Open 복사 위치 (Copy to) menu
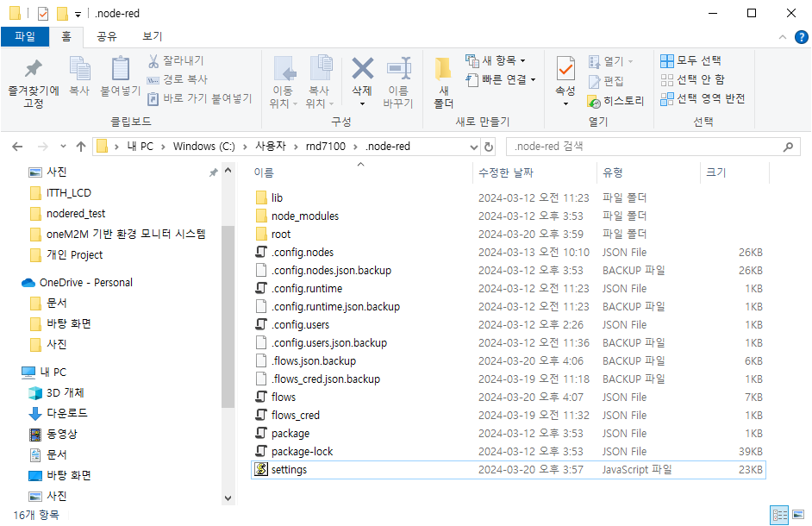This screenshot has height=526, width=812. click(320, 82)
